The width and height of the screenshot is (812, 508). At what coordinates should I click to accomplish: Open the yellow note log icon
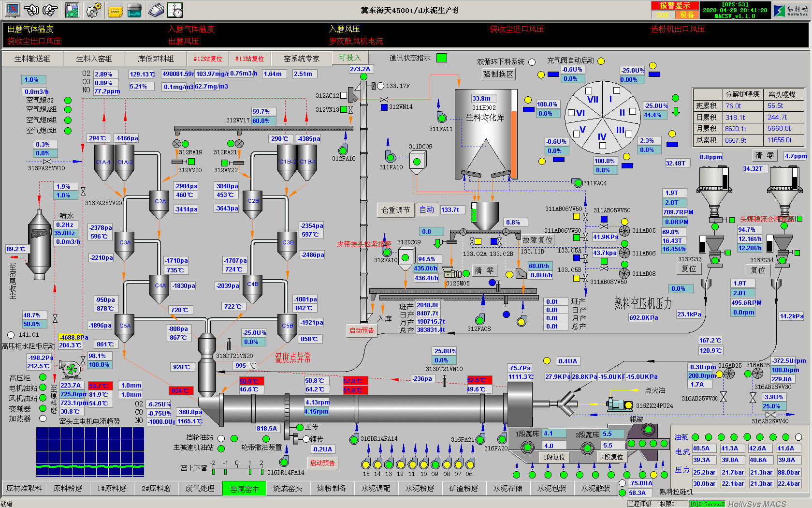click(115, 11)
